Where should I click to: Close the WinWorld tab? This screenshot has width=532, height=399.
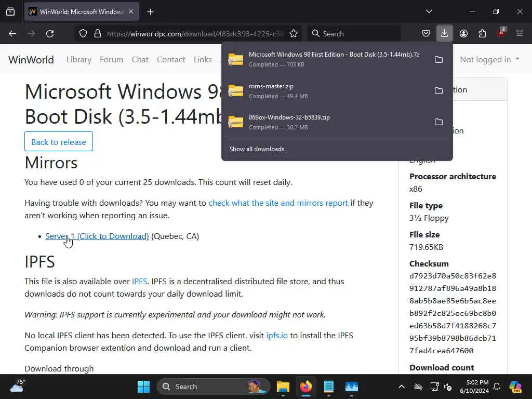[x=131, y=12]
